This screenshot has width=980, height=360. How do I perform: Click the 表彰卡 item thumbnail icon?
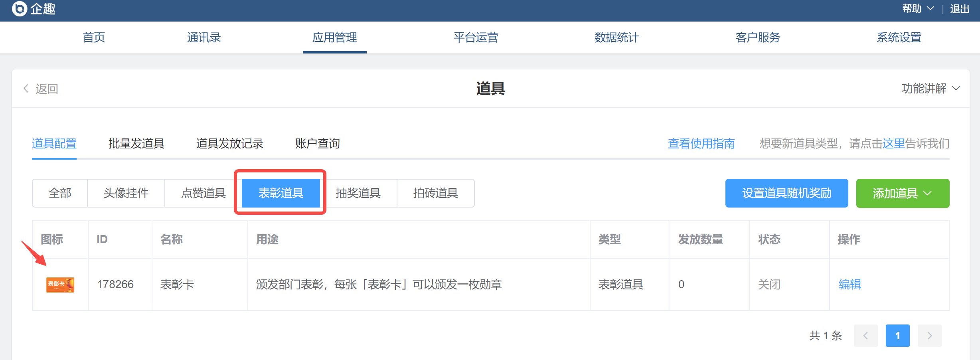tap(60, 285)
